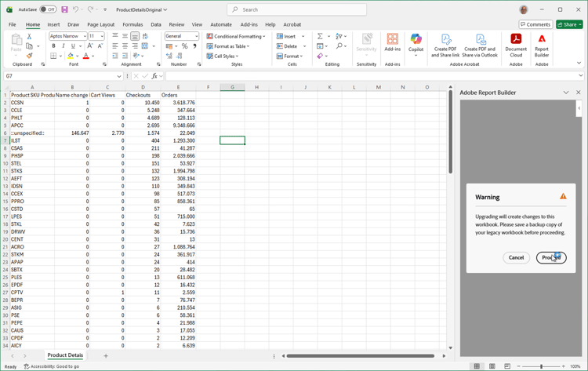Click the Insert Function fx icon

click(x=154, y=76)
